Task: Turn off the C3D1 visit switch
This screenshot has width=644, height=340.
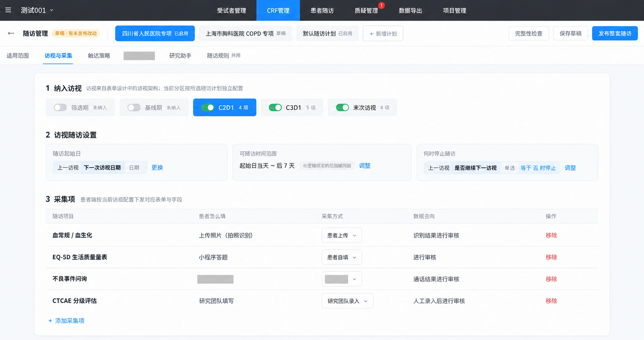Action: click(275, 107)
